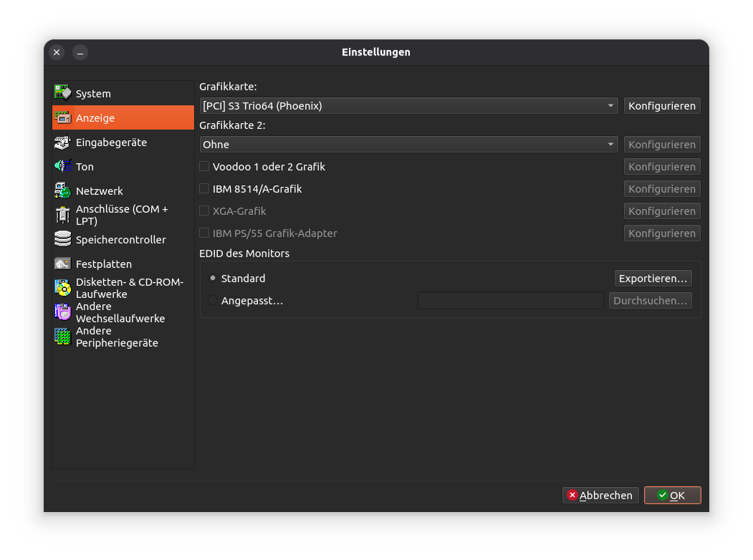Close the Einstellungen dialog window
Image resolution: width=753 pixels, height=560 pixels.
coord(57,52)
